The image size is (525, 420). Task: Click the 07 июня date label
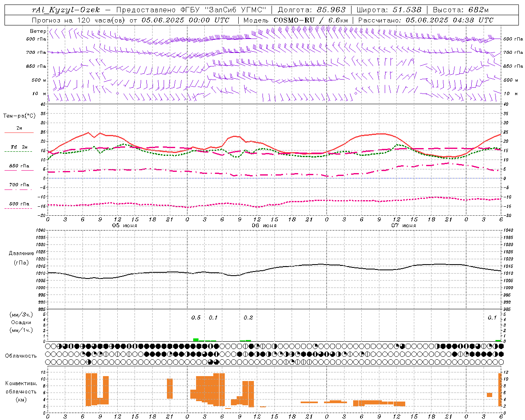tap(404, 226)
